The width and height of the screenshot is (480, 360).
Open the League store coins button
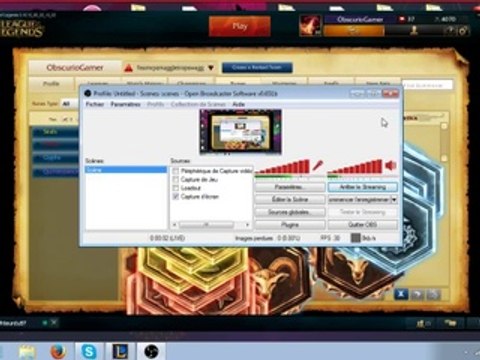click(354, 31)
